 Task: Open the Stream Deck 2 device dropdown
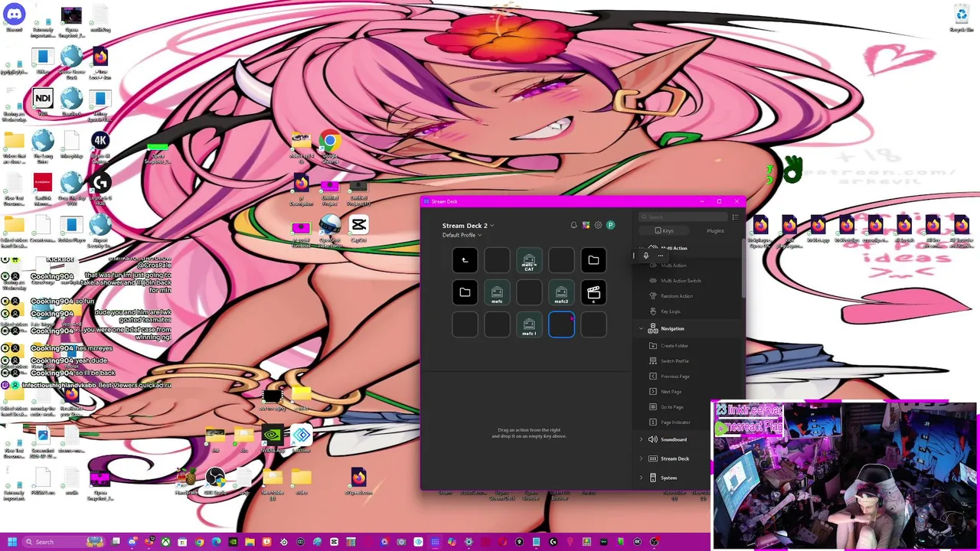tap(468, 226)
